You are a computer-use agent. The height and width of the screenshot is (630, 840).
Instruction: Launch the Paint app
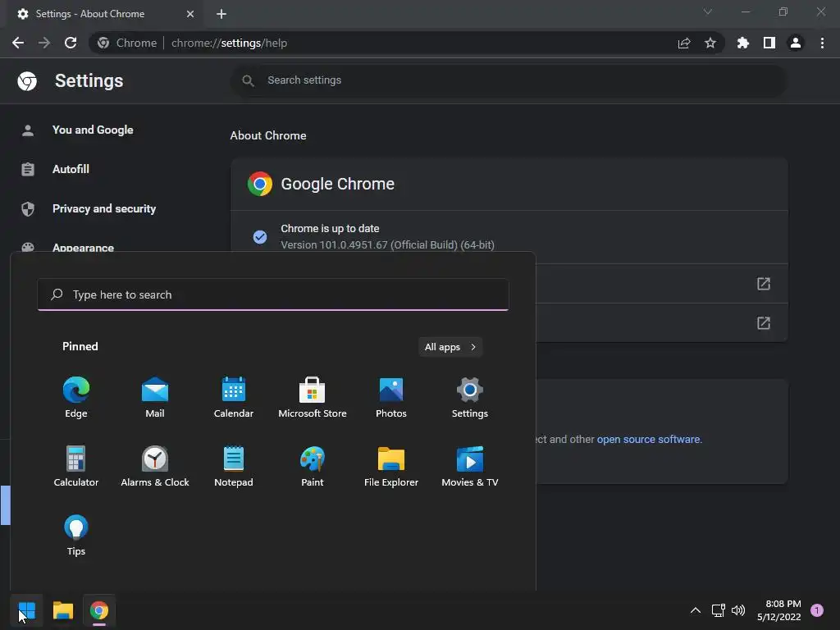tap(313, 466)
